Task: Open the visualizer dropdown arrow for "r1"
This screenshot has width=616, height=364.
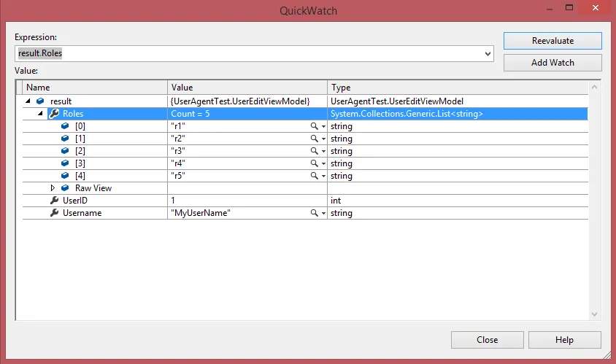Action: (323, 126)
